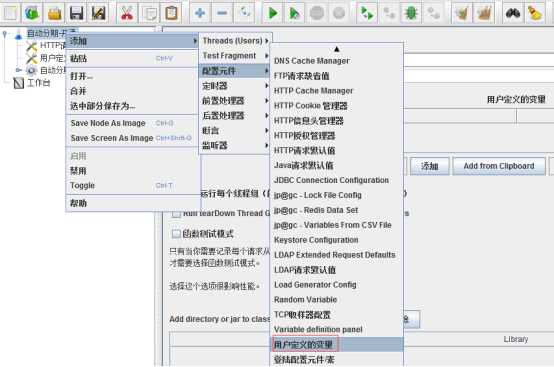Choose Toggle from context menu
The height and width of the screenshot is (367, 554).
tap(132, 185)
